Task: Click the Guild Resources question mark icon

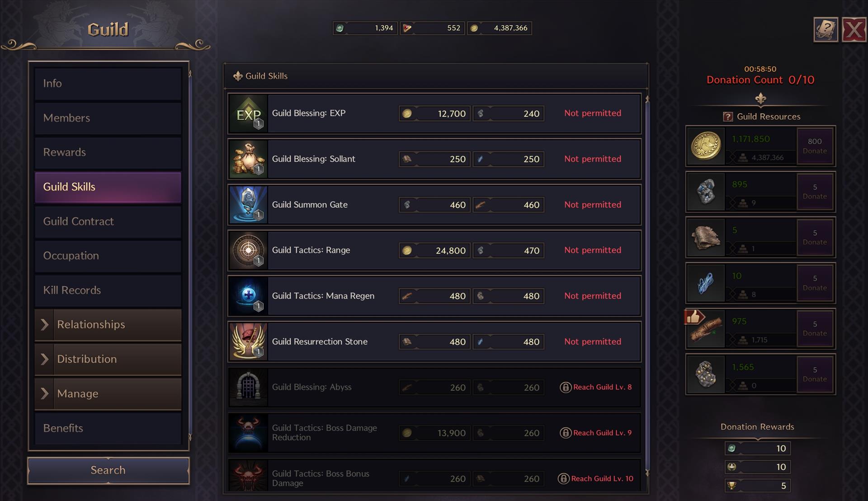Action: click(727, 117)
